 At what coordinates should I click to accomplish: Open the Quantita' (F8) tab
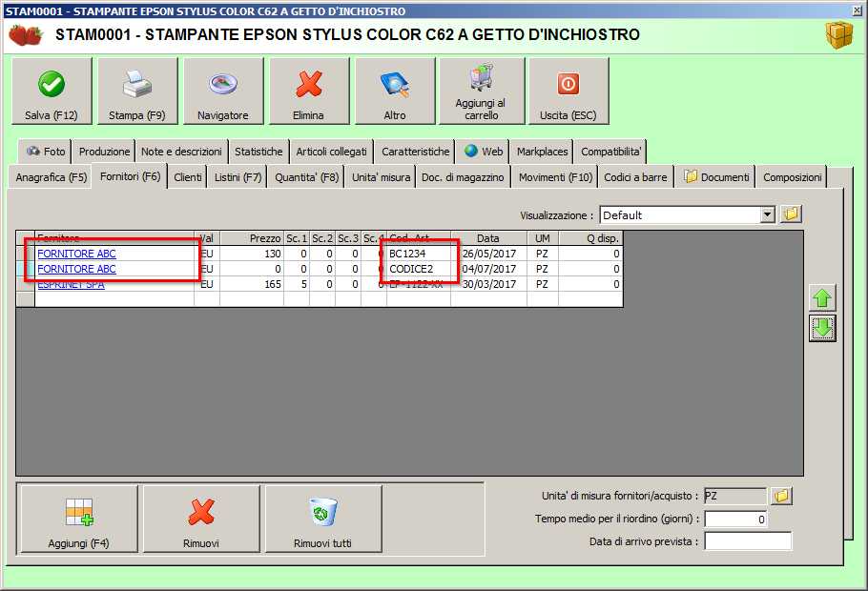tap(307, 177)
